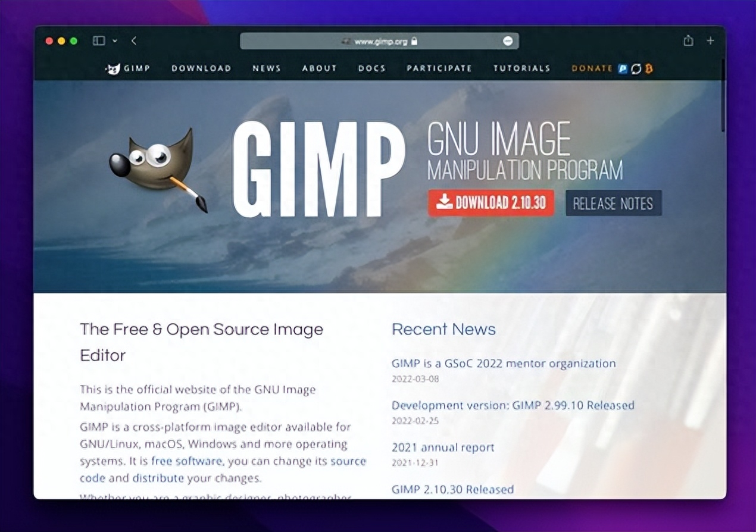756x532 pixels.
Task: Click the content blocker icon in address bar
Action: pos(508,41)
